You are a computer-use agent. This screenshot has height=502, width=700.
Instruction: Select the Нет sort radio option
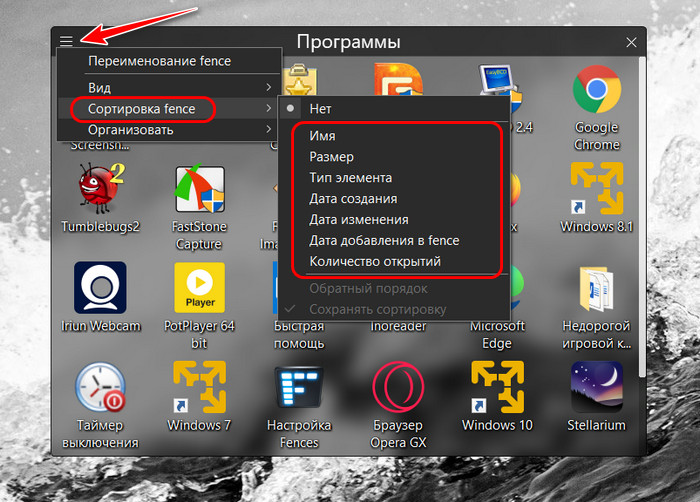[394, 109]
